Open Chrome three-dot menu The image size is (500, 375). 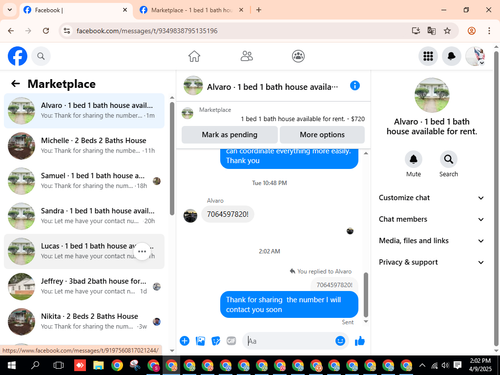pos(489,31)
